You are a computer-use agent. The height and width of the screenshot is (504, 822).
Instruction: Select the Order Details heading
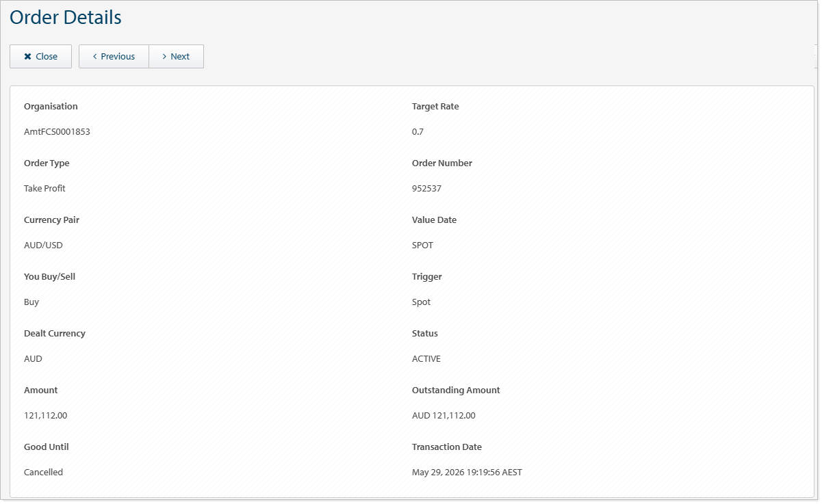(x=66, y=18)
